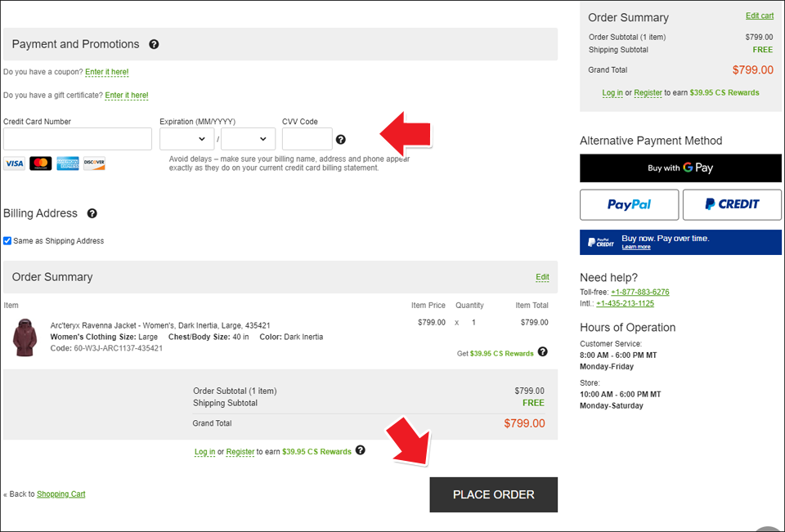
Task: Click the Visa card icon
Action: click(x=14, y=163)
